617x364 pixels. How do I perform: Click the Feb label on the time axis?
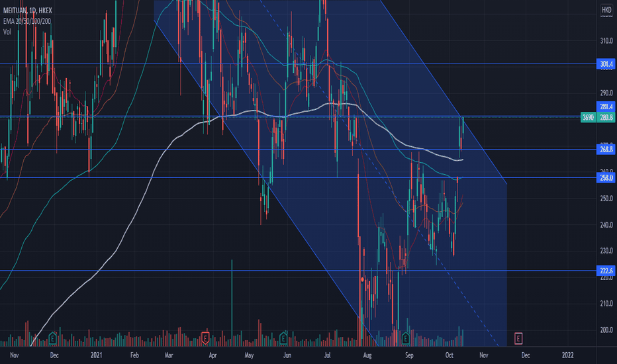pos(134,355)
